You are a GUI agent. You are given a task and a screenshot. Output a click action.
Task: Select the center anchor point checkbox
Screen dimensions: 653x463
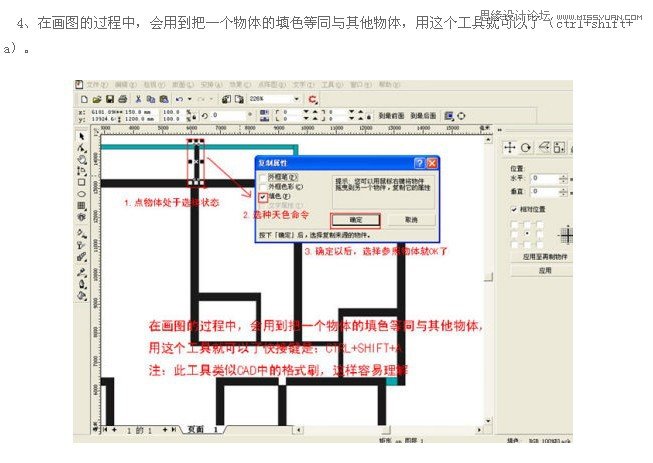[x=527, y=234]
